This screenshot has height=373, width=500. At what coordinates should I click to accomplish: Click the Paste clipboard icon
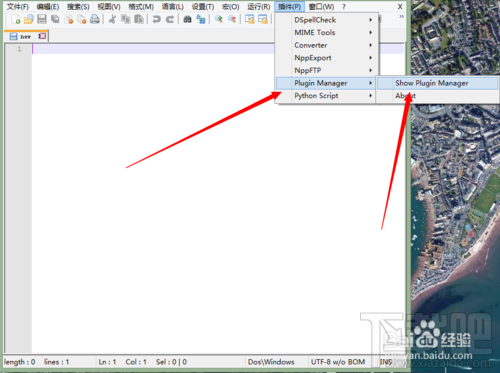pyautogui.click(x=139, y=19)
